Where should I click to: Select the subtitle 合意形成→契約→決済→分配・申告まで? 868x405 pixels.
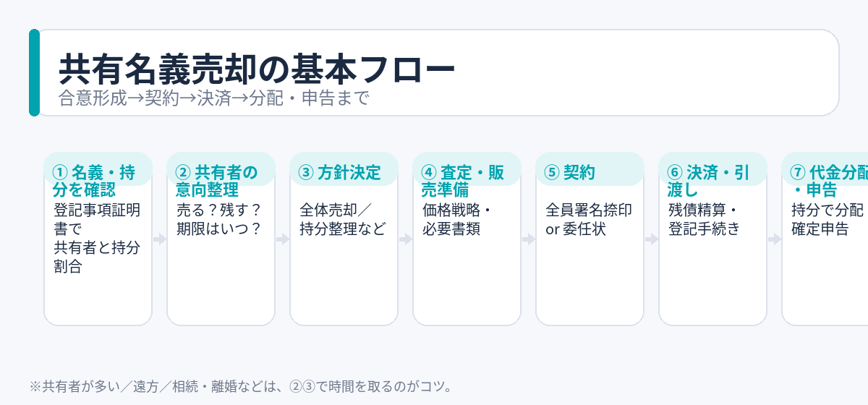[x=213, y=98]
